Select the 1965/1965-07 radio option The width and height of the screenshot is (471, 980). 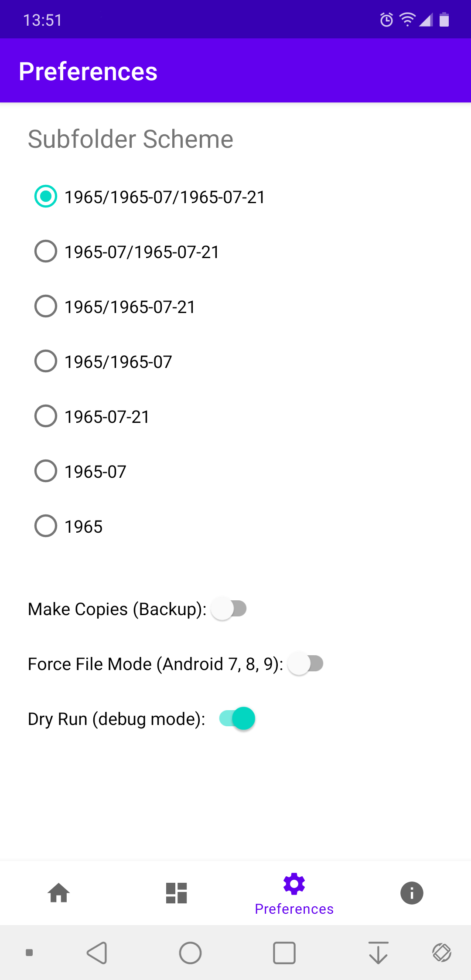(46, 361)
